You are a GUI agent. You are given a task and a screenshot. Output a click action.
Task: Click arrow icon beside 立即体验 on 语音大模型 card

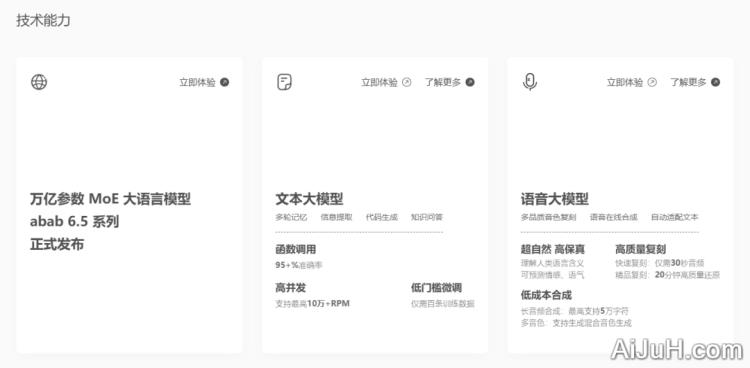(652, 82)
